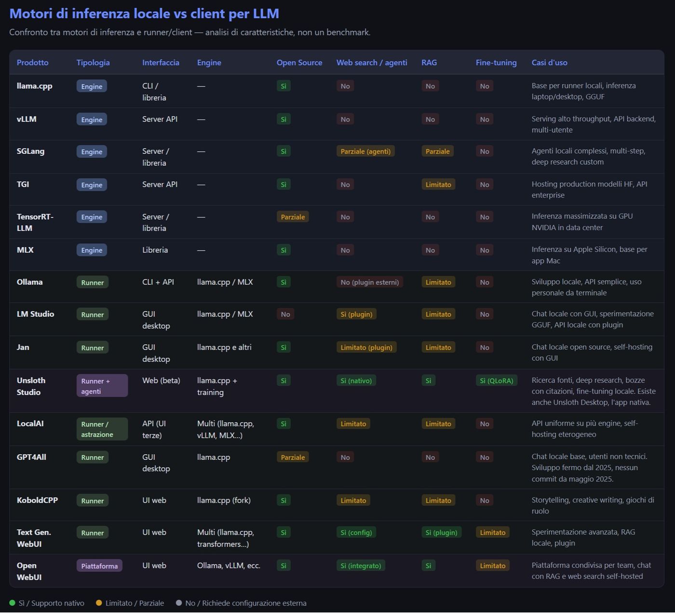
Task: Click the "Open WebUI" product name
Action: pyautogui.click(x=29, y=571)
